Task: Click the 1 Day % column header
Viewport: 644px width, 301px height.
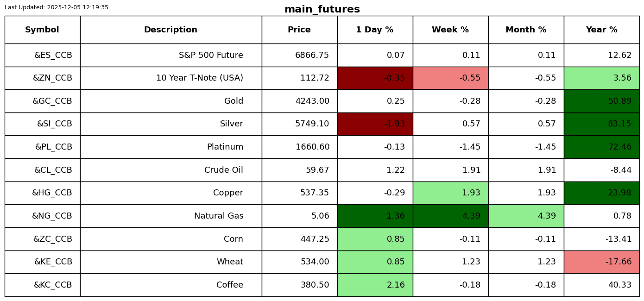Action: tap(375, 30)
